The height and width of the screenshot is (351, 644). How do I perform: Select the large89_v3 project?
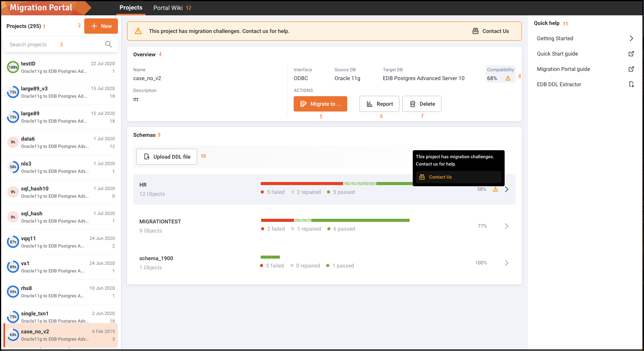61,92
